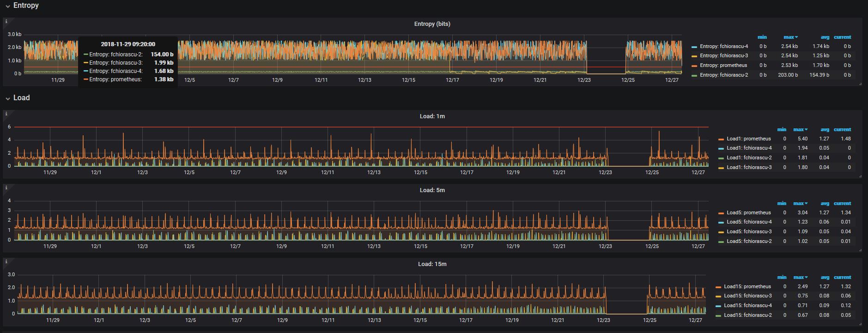
Task: Toggle series Load15: fchiorascu-3 in legend
Action: 748,296
